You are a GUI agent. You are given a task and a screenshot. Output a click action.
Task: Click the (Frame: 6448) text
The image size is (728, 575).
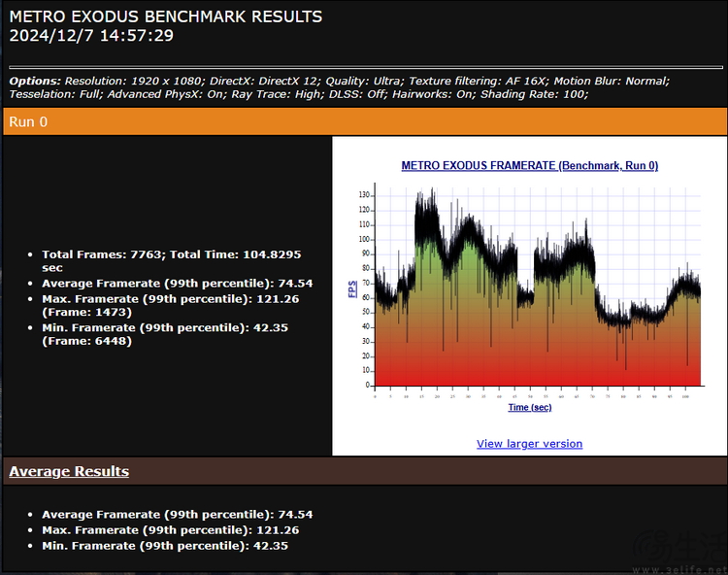86,341
